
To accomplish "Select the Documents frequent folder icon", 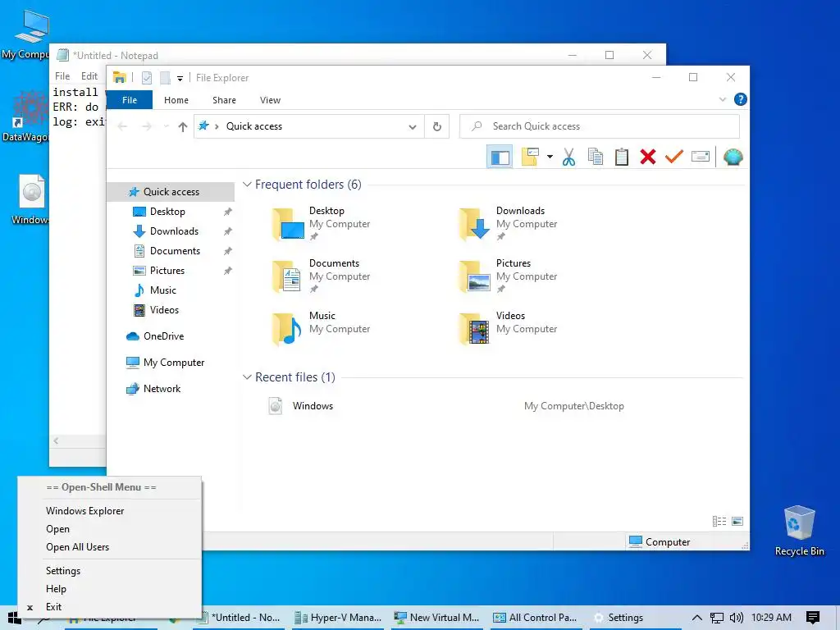I will 287,276.
